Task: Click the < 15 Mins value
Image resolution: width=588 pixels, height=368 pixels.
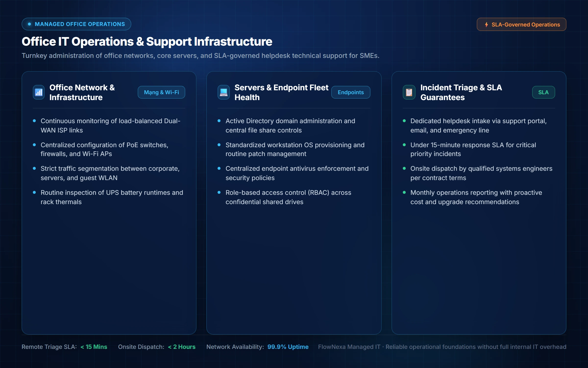Action: pos(94,347)
